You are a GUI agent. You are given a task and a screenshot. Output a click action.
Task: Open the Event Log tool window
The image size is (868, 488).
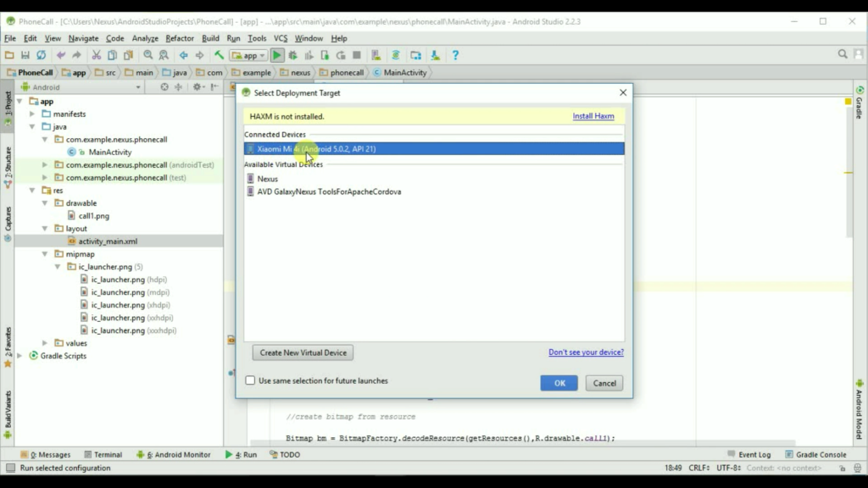click(x=748, y=455)
